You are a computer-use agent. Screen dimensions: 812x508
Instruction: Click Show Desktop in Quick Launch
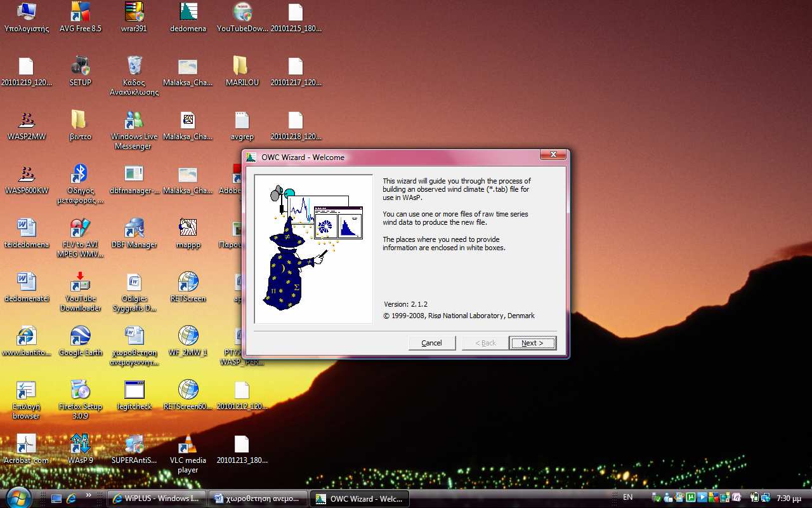point(56,498)
